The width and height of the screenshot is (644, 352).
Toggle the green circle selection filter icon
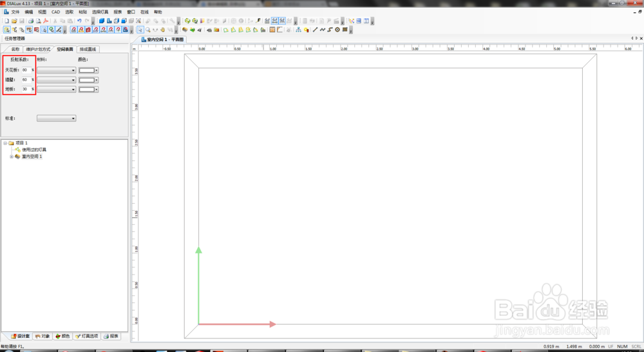tap(52, 30)
